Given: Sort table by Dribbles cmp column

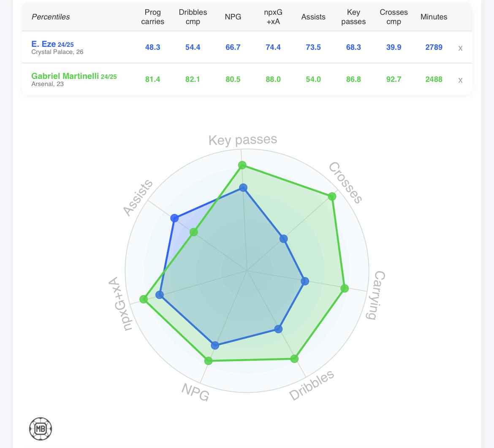Looking at the screenshot, I should (x=193, y=17).
